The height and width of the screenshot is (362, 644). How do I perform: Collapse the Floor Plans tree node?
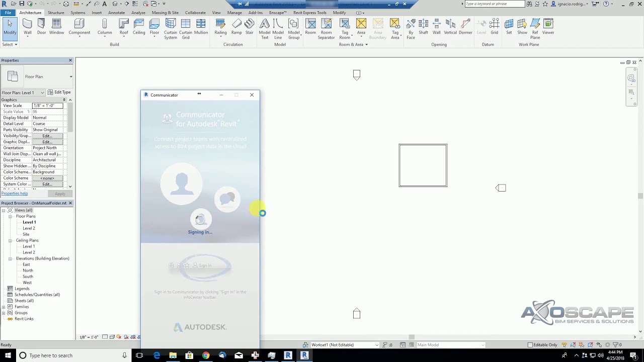[10, 216]
